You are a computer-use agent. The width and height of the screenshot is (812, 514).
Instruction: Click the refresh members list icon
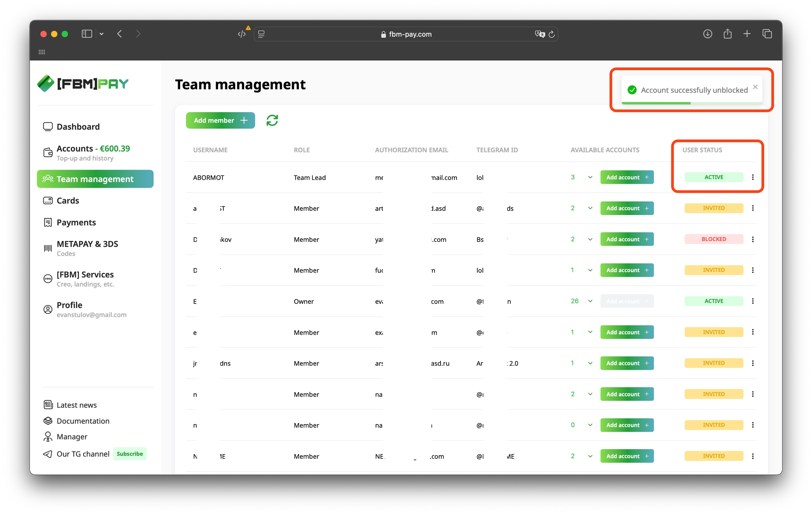[x=272, y=121]
